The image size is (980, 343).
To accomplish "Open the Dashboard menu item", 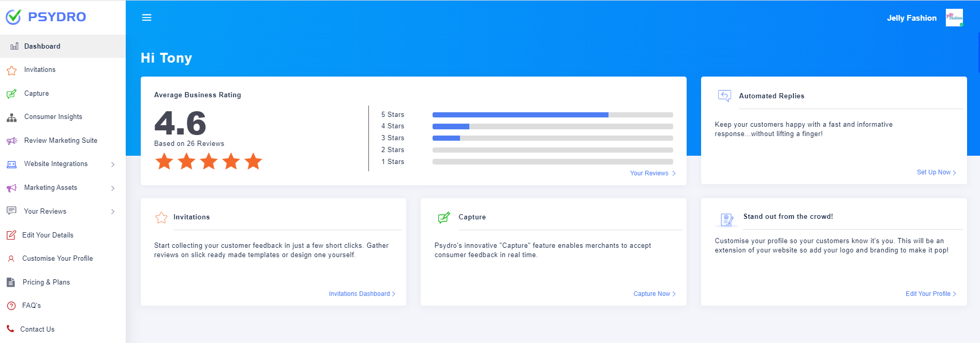I will coord(63,46).
